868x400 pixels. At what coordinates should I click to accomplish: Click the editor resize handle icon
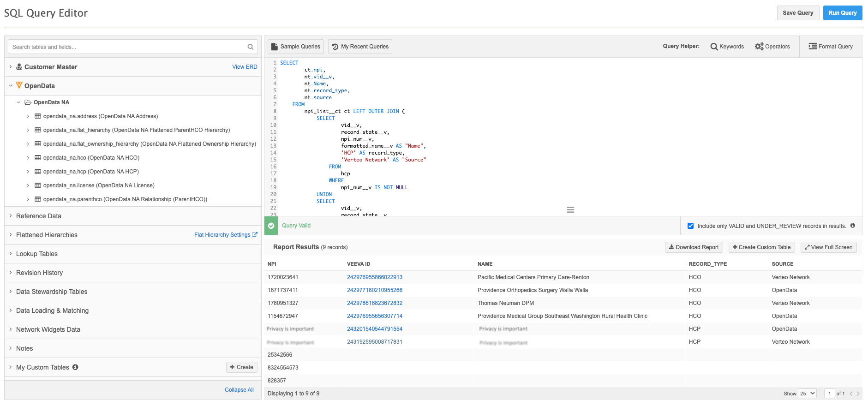click(570, 210)
